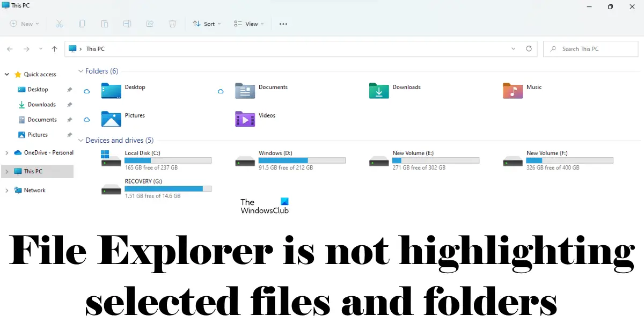Select the New Volume (E:) drive icon

coord(379,160)
